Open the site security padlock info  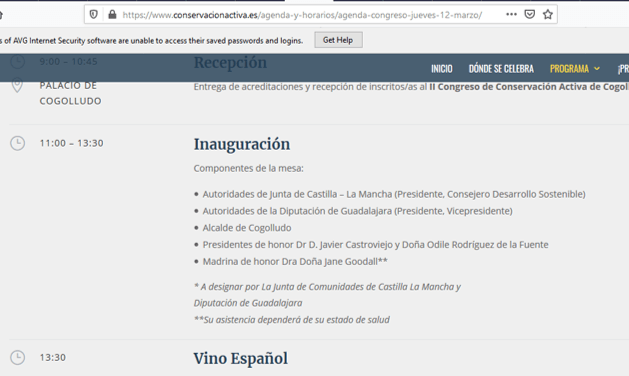[x=112, y=15]
